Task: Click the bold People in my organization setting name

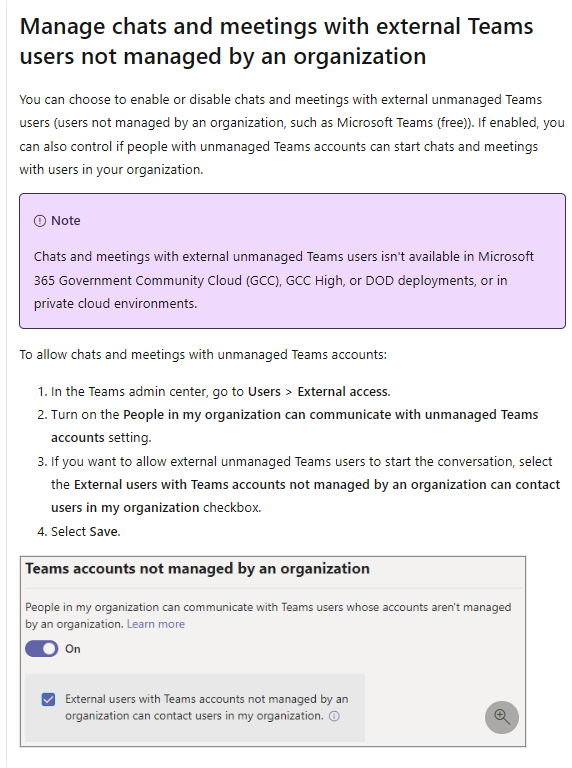Action: pyautogui.click(x=294, y=426)
